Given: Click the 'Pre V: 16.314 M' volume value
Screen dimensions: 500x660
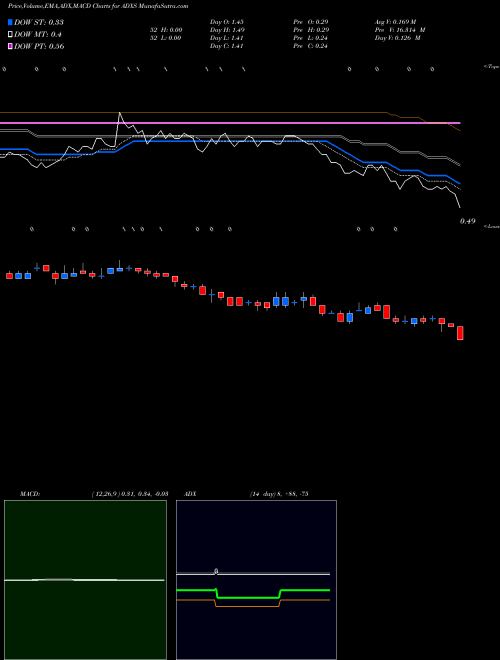Looking at the screenshot, I should [x=400, y=30].
